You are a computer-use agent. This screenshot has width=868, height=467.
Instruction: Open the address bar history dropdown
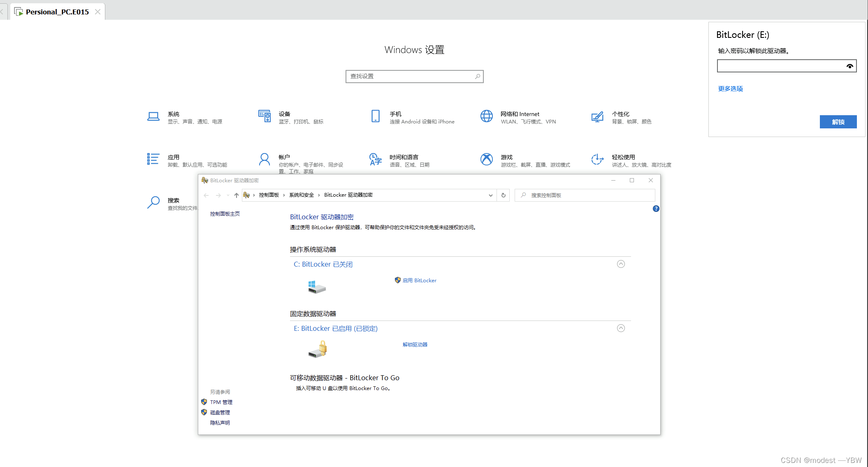490,195
